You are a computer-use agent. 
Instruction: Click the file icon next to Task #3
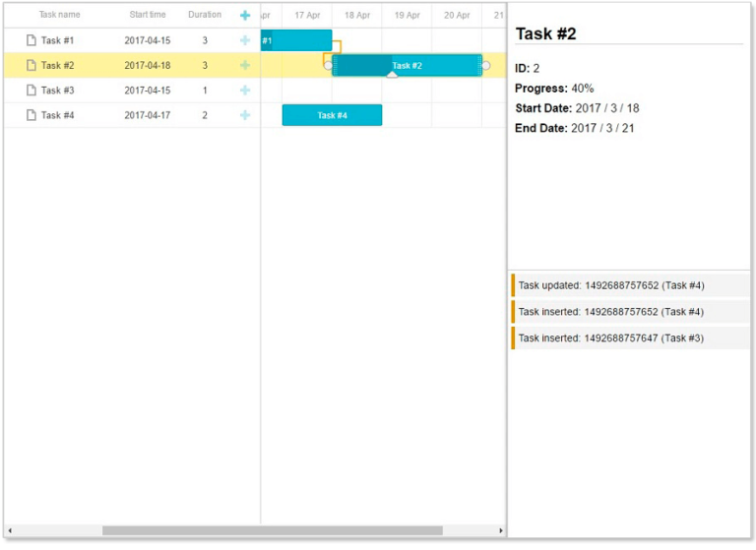(31, 91)
